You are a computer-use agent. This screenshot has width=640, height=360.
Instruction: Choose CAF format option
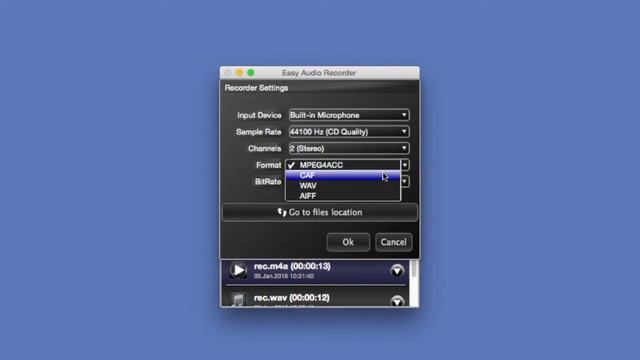click(343, 176)
